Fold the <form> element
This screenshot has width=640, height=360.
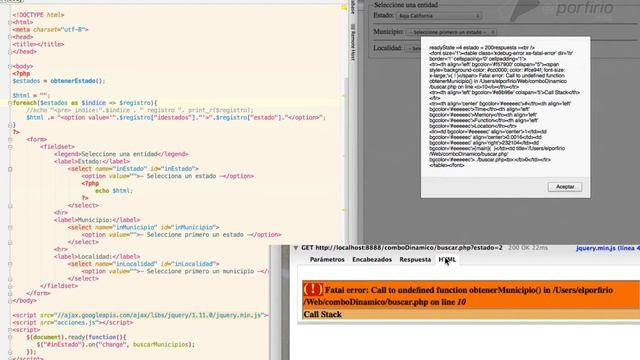[10, 140]
